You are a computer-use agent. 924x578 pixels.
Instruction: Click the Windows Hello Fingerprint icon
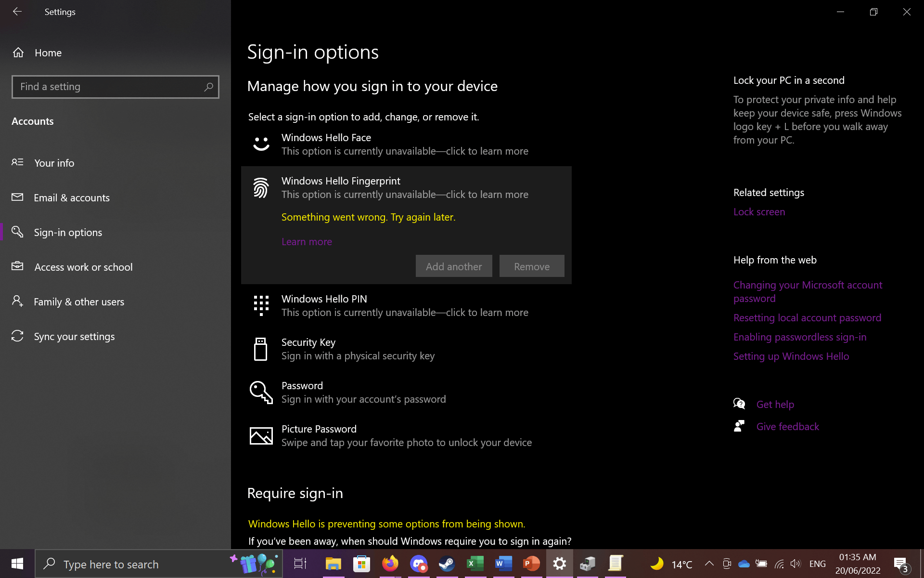tap(261, 187)
